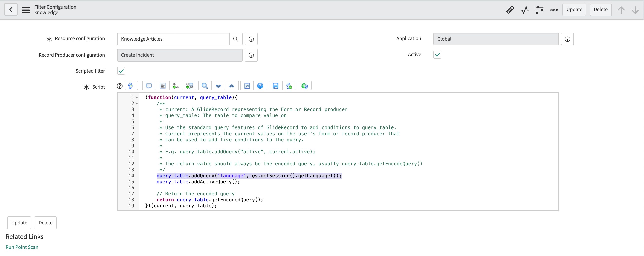Collapse comment fold at line 2
This screenshot has width=644, height=256.
137,104
